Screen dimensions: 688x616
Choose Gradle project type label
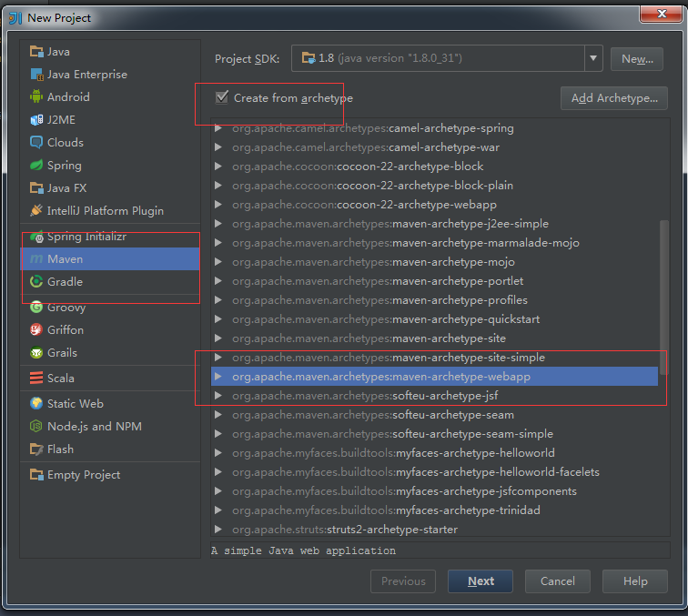click(65, 282)
